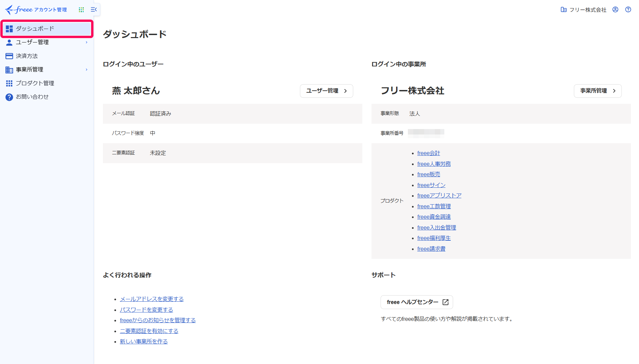Open the freee請求書 product link
639x364 pixels.
(431, 249)
